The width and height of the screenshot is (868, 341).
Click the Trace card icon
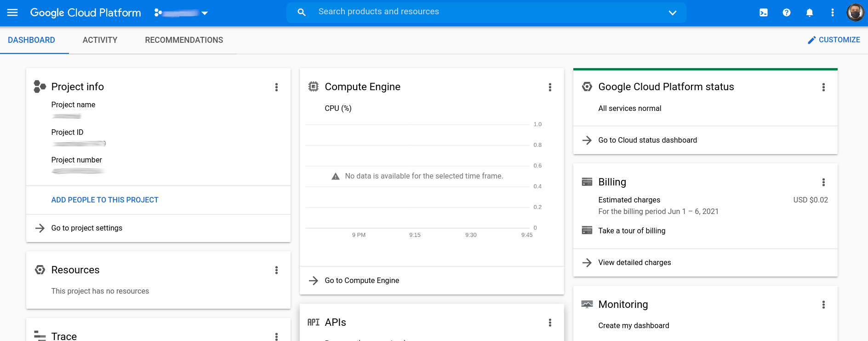point(40,336)
